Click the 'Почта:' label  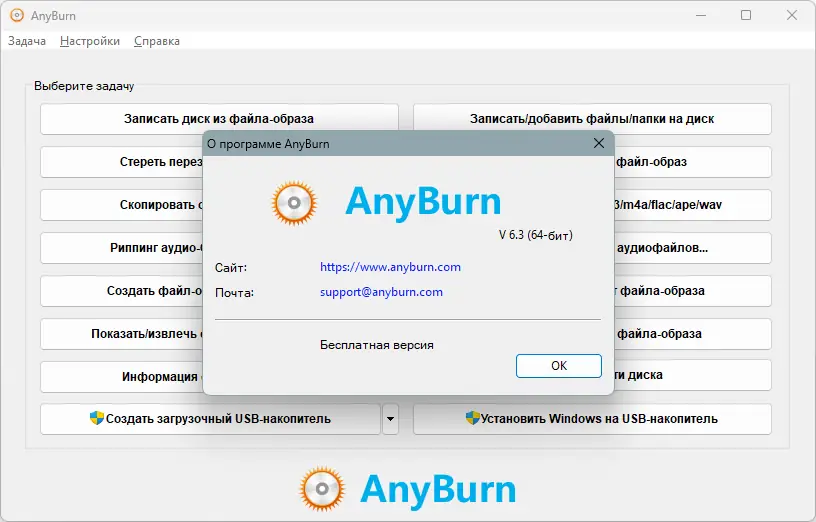[x=234, y=293]
